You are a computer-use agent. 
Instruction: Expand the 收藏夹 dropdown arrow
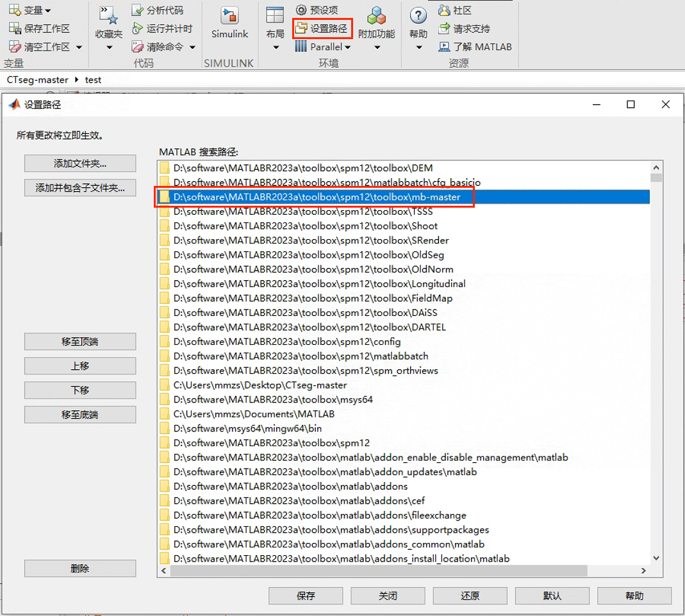pyautogui.click(x=109, y=47)
